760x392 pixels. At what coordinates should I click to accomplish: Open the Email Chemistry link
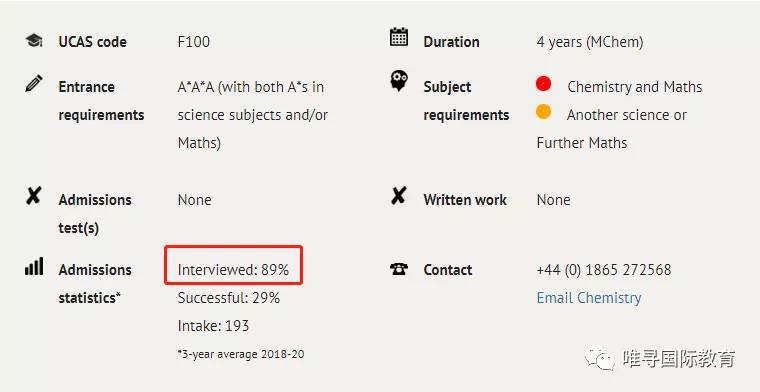589,298
